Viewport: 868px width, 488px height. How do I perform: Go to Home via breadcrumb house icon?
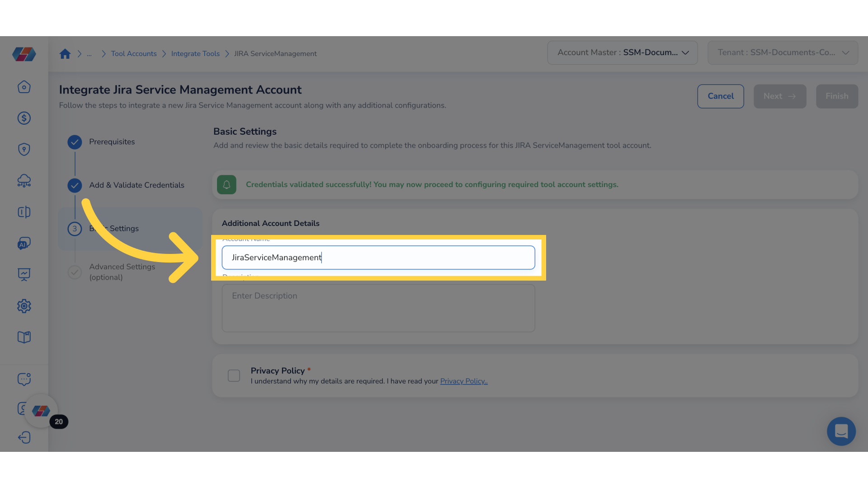65,54
